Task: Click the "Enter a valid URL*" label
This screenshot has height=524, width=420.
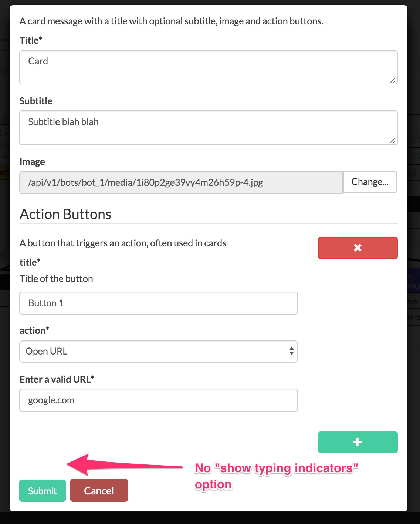Action: click(x=57, y=379)
